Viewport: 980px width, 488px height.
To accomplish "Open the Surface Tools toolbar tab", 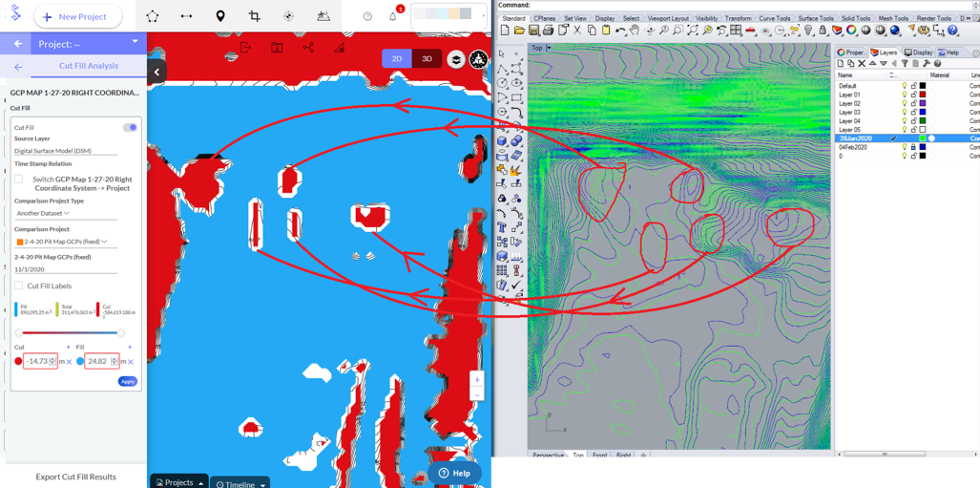I will tap(816, 19).
